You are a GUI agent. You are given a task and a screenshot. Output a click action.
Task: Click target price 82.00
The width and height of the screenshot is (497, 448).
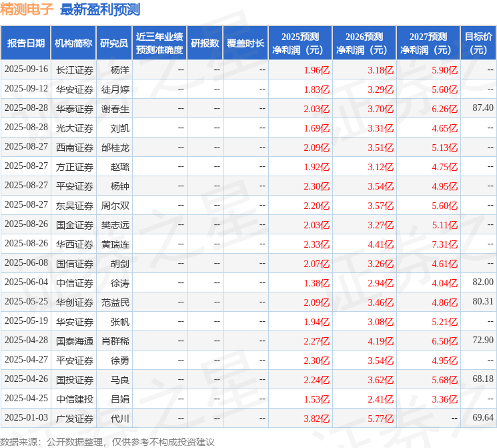pos(483,282)
